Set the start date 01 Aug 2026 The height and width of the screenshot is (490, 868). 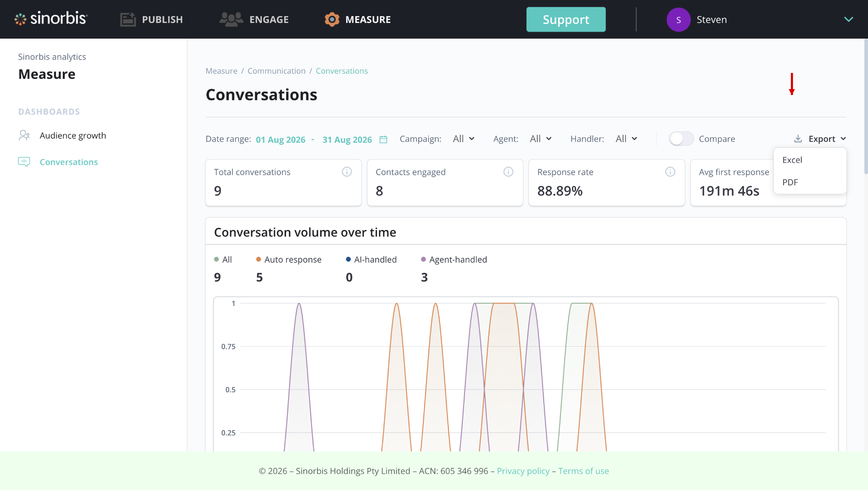tap(281, 140)
